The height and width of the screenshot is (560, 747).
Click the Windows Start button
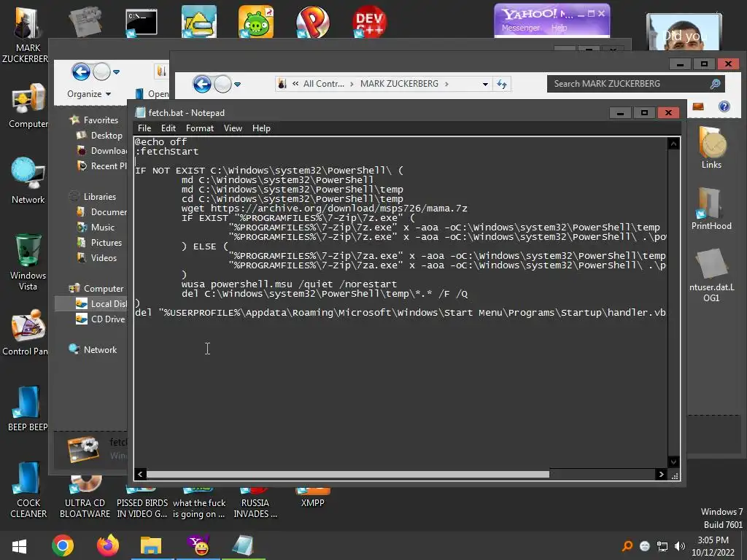[x=20, y=545]
